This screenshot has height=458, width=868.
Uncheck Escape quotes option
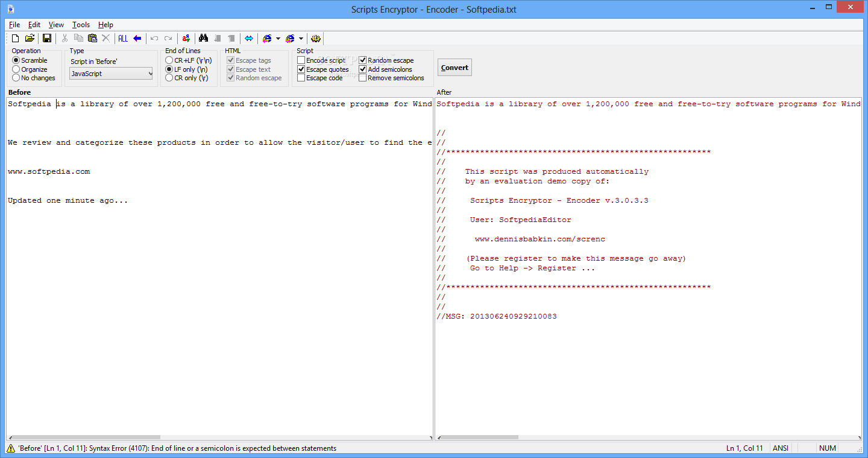click(x=323, y=69)
